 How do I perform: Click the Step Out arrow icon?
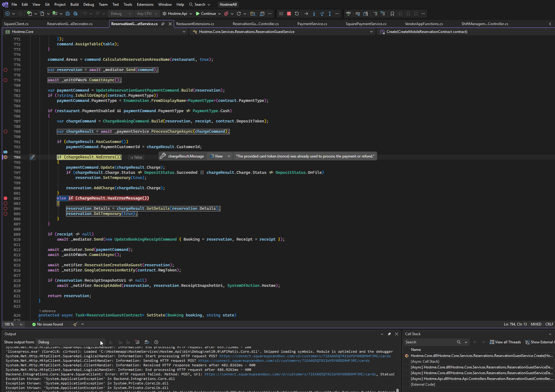click(330, 14)
